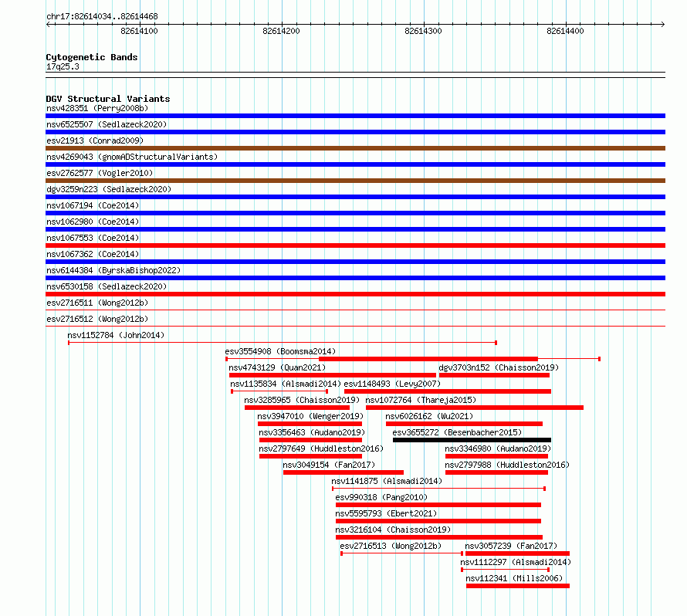Screen dimensions: 687x616
Task: Click nsv1141875 (Alsmadi2014) label
Action: click(387, 481)
